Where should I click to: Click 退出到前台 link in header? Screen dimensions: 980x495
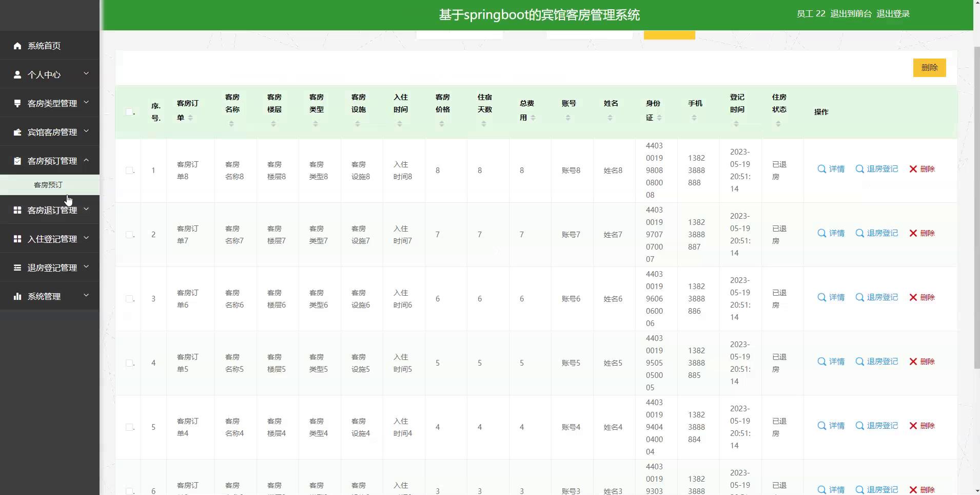coord(851,14)
